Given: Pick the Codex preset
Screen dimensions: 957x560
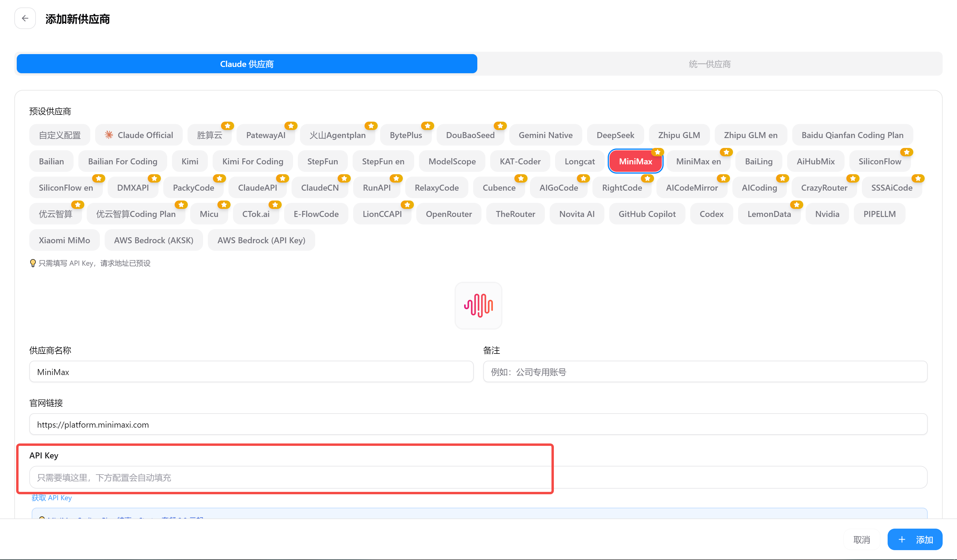Looking at the screenshot, I should (x=712, y=214).
